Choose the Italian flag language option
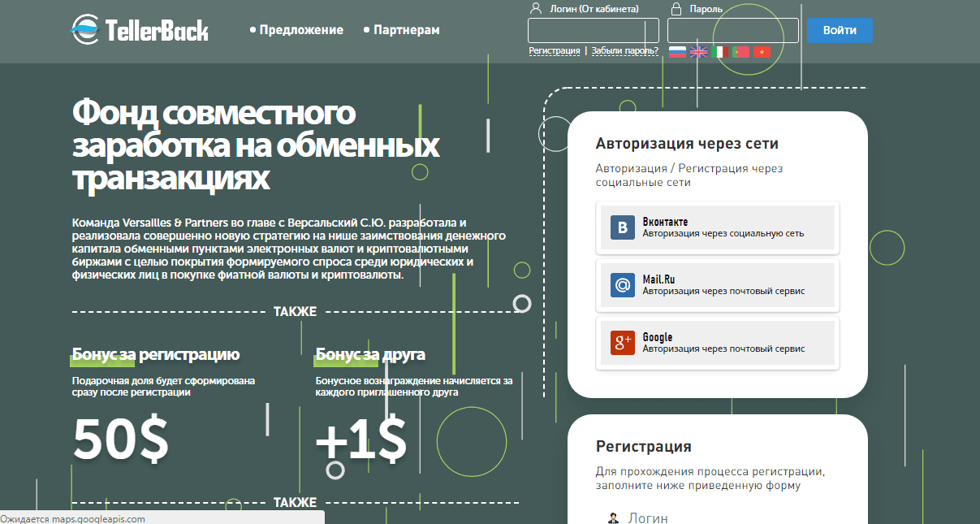This screenshot has width=980, height=524. pos(719,52)
